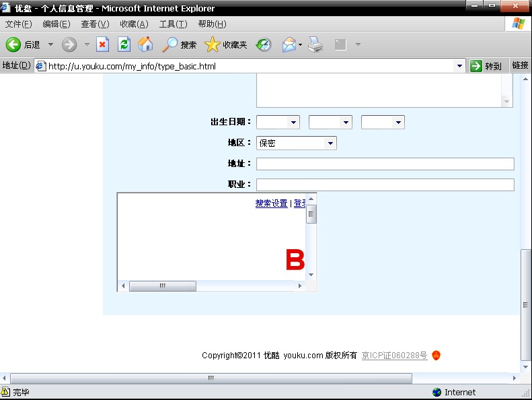Screen dimensions: 532x400
Task: Open the 文件(F) menu
Action: point(18,24)
